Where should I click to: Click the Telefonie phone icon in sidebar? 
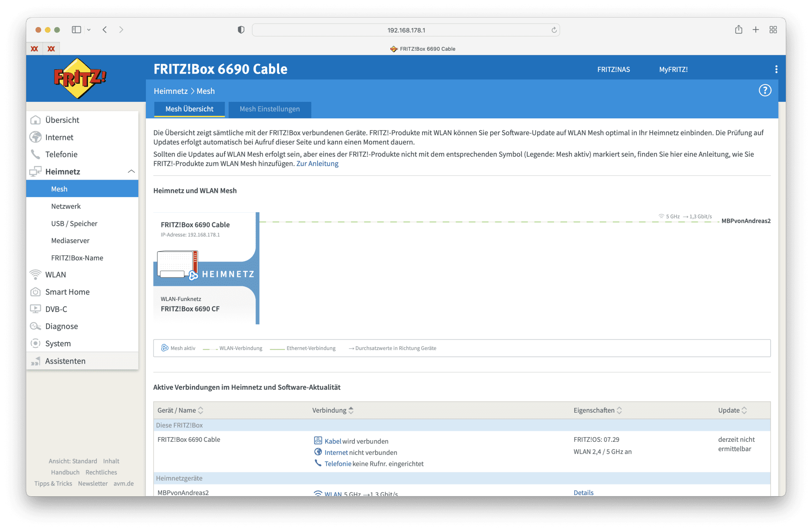36,154
